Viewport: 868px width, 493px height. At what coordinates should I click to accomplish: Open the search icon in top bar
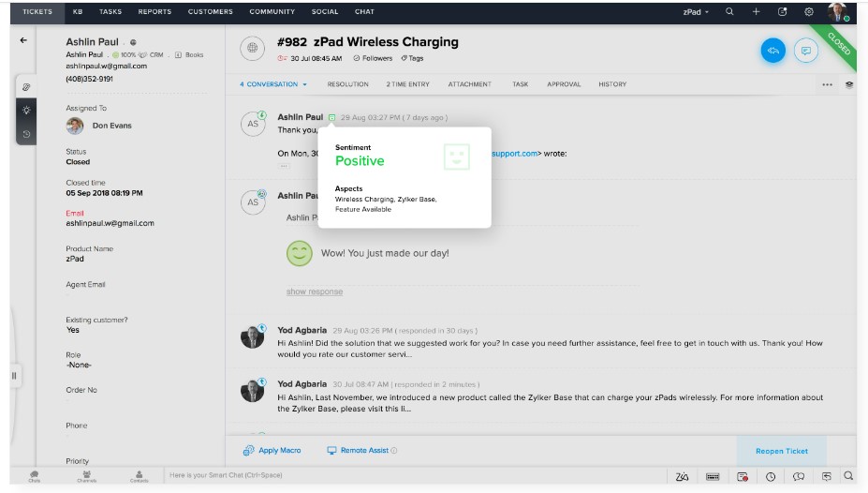(729, 11)
